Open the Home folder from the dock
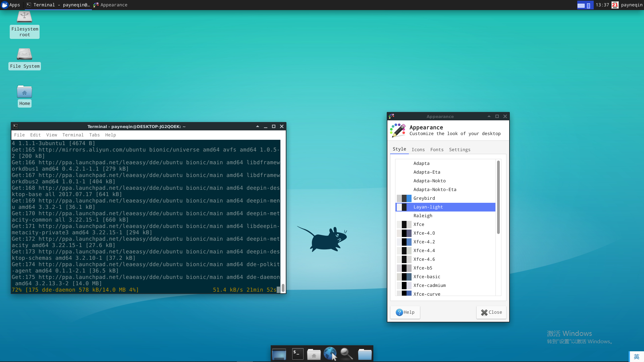 point(314,354)
